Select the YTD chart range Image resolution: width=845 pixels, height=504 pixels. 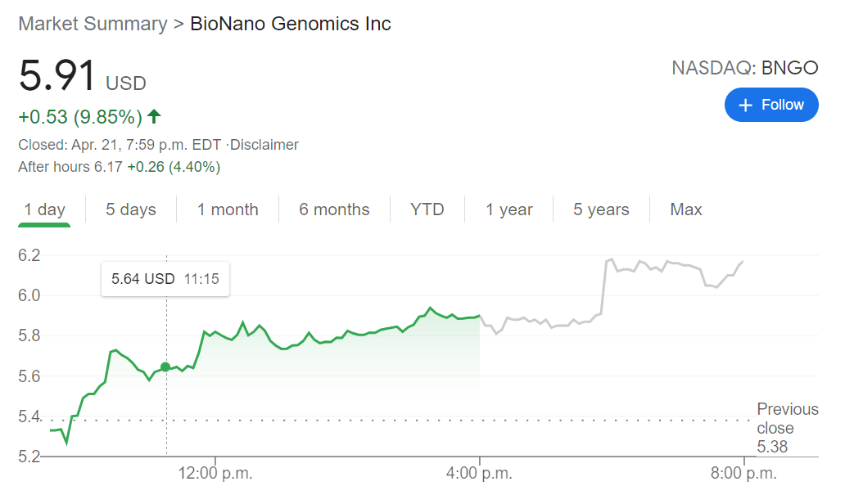pos(427,209)
